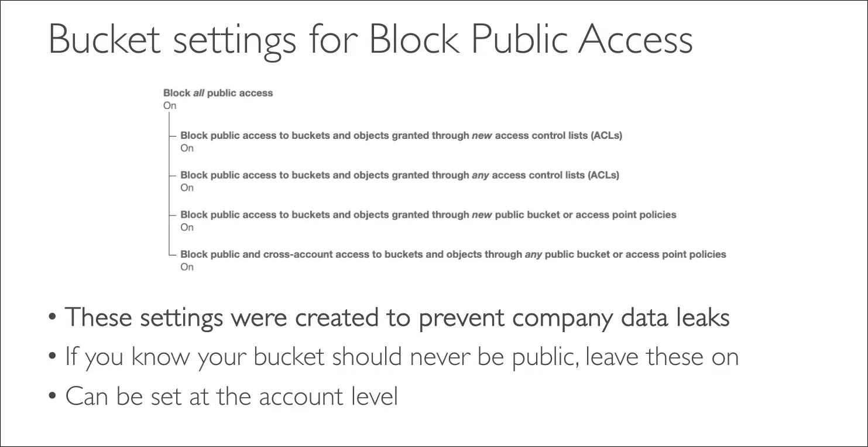Toggle On status below any ACLs setting

coord(187,187)
